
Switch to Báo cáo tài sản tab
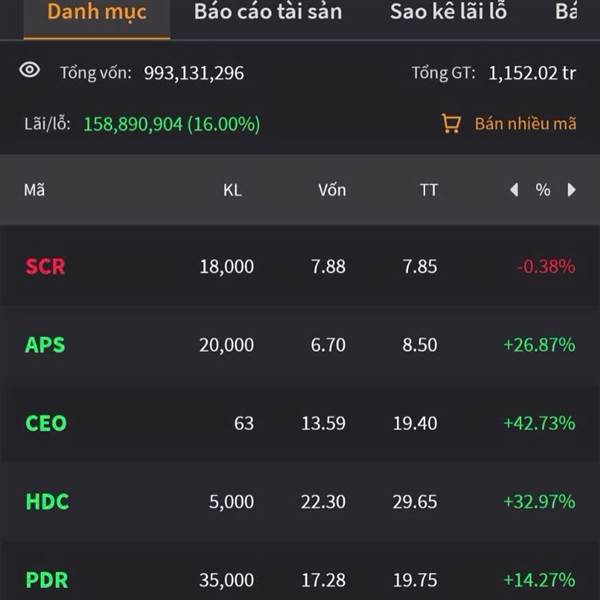point(268,11)
